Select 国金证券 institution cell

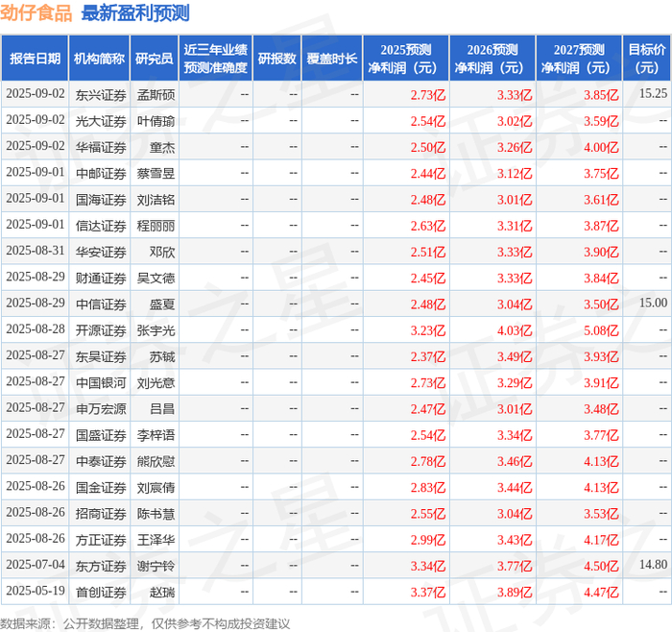pos(101,487)
